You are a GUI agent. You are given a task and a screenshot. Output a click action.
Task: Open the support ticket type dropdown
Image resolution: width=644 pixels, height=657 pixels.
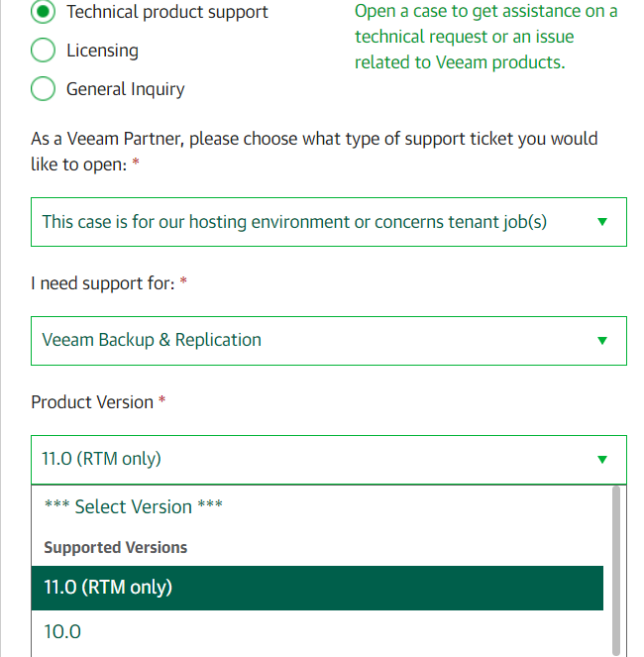point(329,222)
